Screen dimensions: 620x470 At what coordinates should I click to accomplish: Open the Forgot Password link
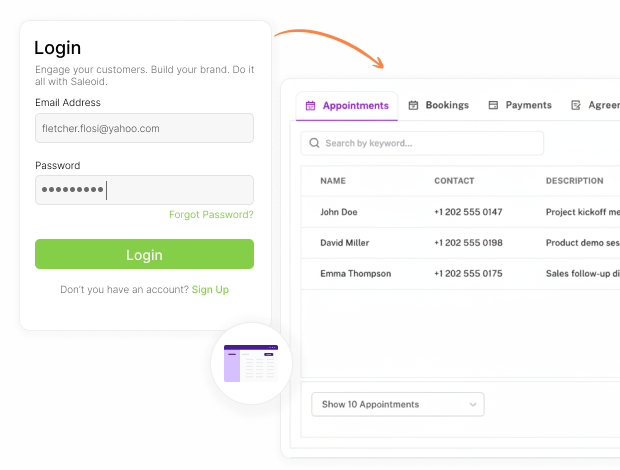(211, 215)
